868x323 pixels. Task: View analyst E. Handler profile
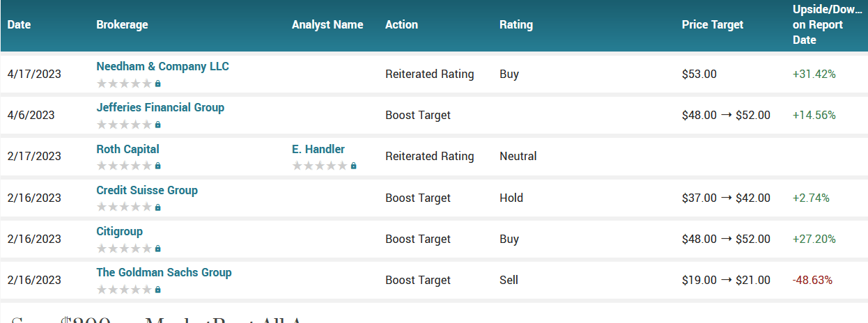tap(318, 149)
